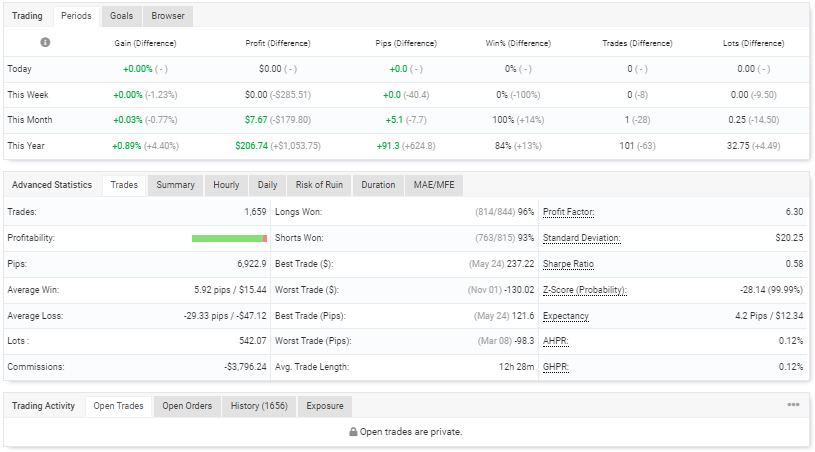The height and width of the screenshot is (452, 815).
Task: Open the Summary statistics tab
Action: (x=175, y=185)
